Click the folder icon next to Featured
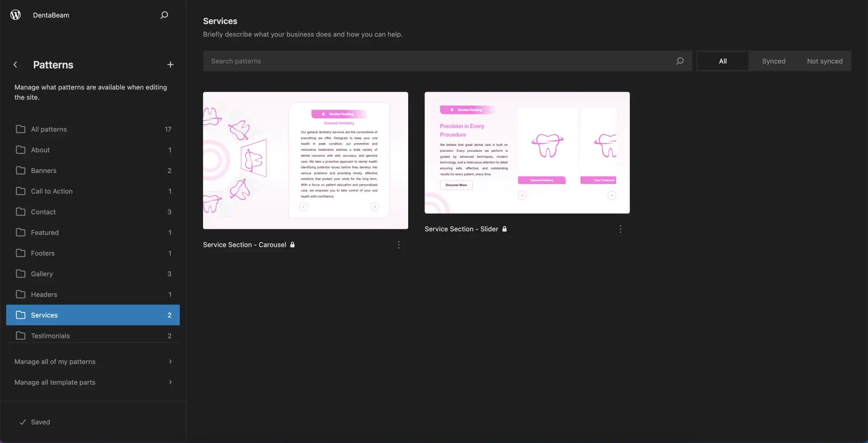This screenshot has height=443, width=868. tap(20, 233)
